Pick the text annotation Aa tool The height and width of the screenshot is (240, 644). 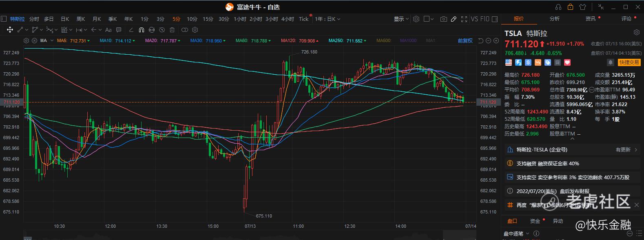tap(108, 30)
